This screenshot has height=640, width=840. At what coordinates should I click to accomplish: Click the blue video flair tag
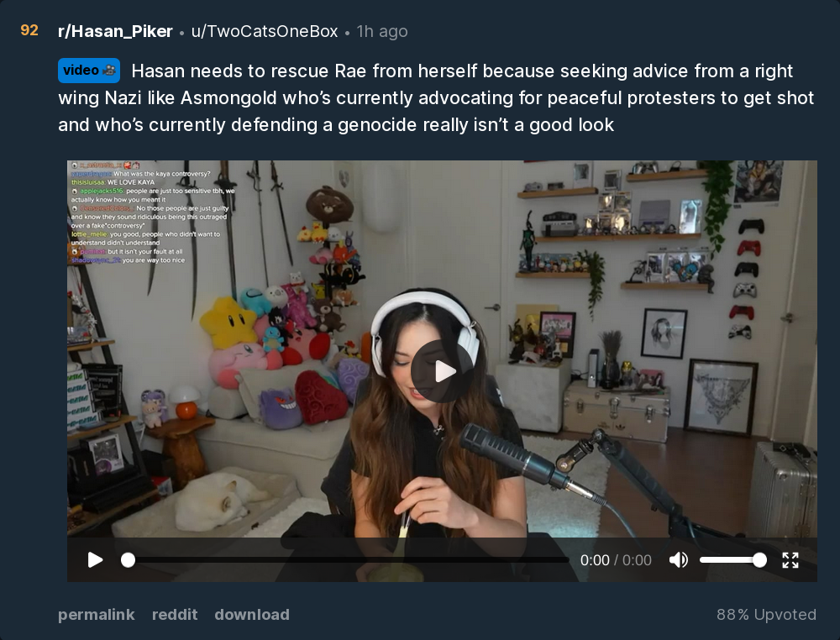coord(89,71)
